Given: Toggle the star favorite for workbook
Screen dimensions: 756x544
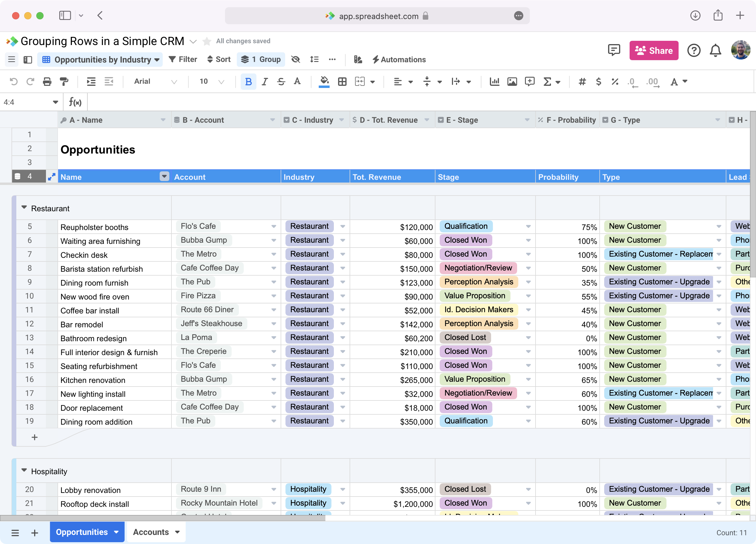Looking at the screenshot, I should click(207, 41).
